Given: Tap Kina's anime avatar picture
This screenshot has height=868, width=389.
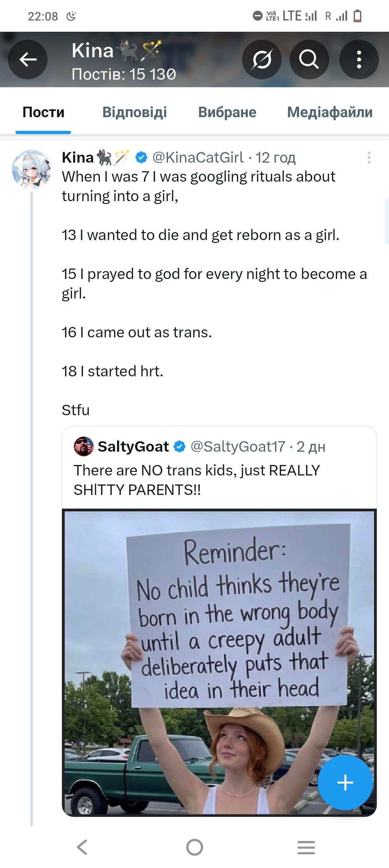Looking at the screenshot, I should click(32, 169).
